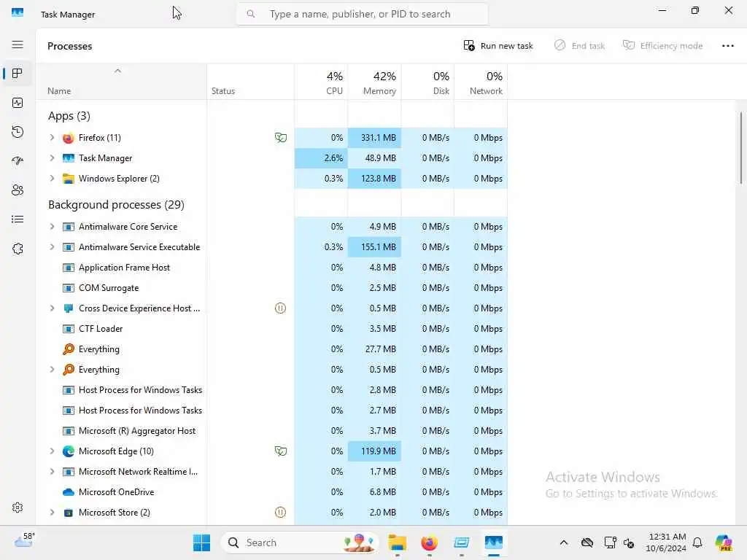This screenshot has height=560, width=747.
Task: Expand the Windows Explorer (2) group
Action: (x=52, y=179)
